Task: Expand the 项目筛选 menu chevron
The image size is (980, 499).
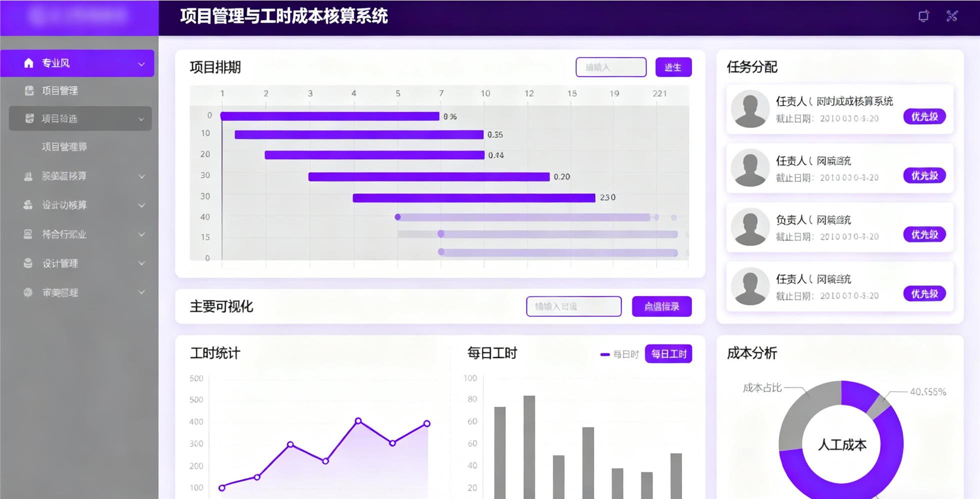Action: (x=140, y=118)
